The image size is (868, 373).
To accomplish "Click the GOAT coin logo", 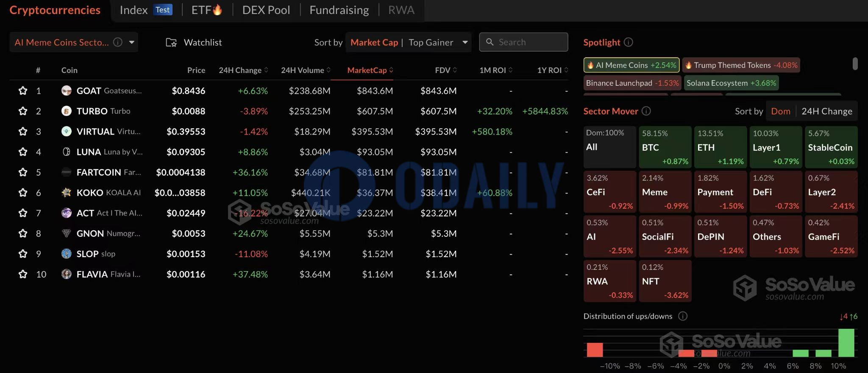I will (x=67, y=90).
